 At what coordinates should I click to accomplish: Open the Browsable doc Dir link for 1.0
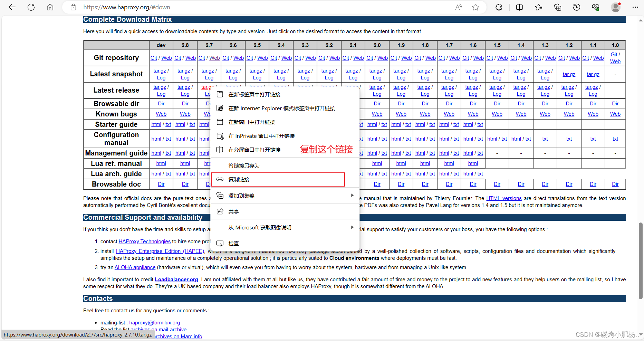pos(615,184)
